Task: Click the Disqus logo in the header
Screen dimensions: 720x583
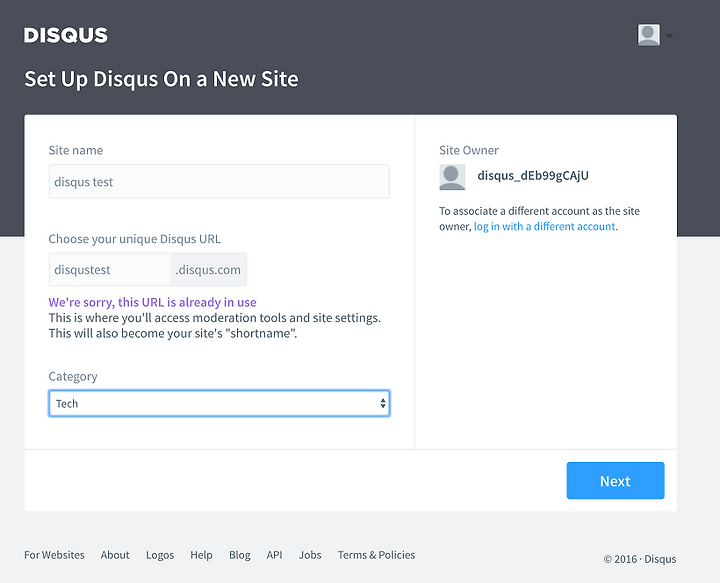Action: click(x=66, y=35)
